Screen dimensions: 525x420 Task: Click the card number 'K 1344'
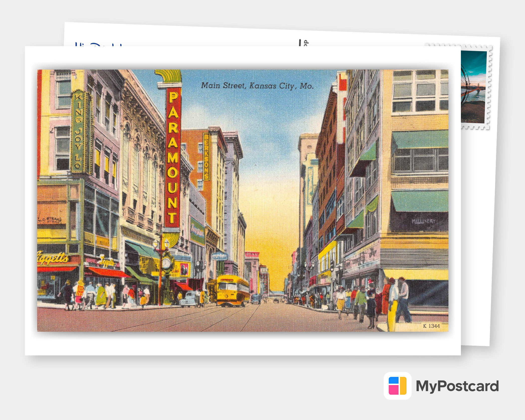[x=431, y=326]
